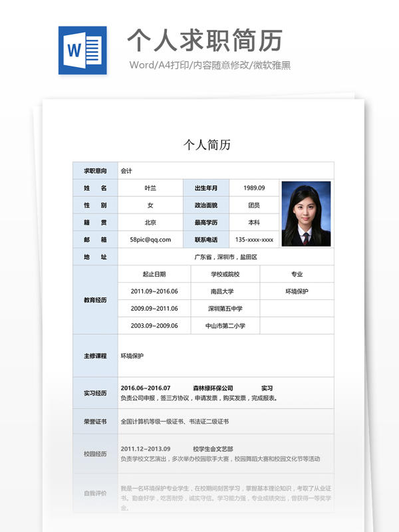Click the applicant portrait photo in the resume

(306, 213)
